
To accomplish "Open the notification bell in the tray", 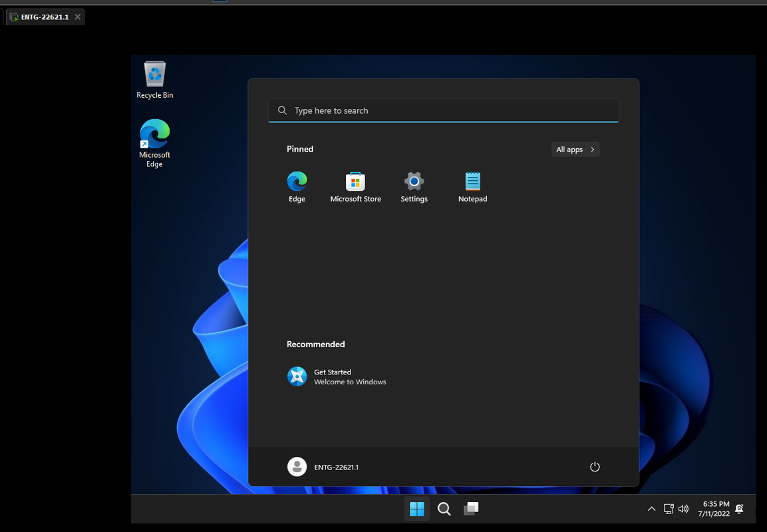I will pos(740,509).
